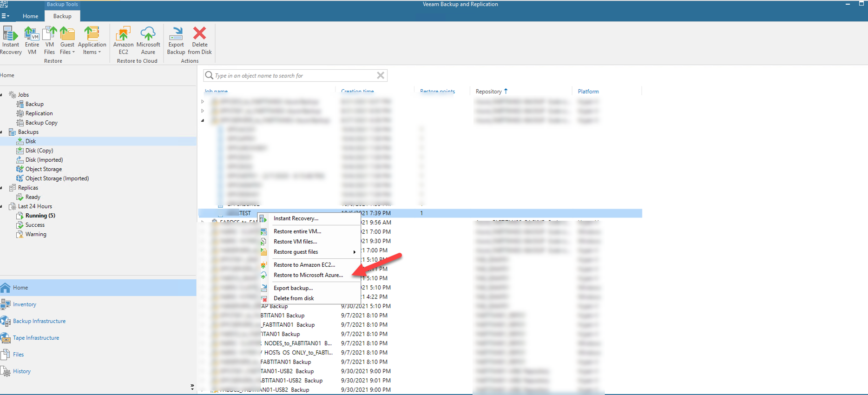Open the Home navigation pane
868x395 pixels.
tap(98, 288)
